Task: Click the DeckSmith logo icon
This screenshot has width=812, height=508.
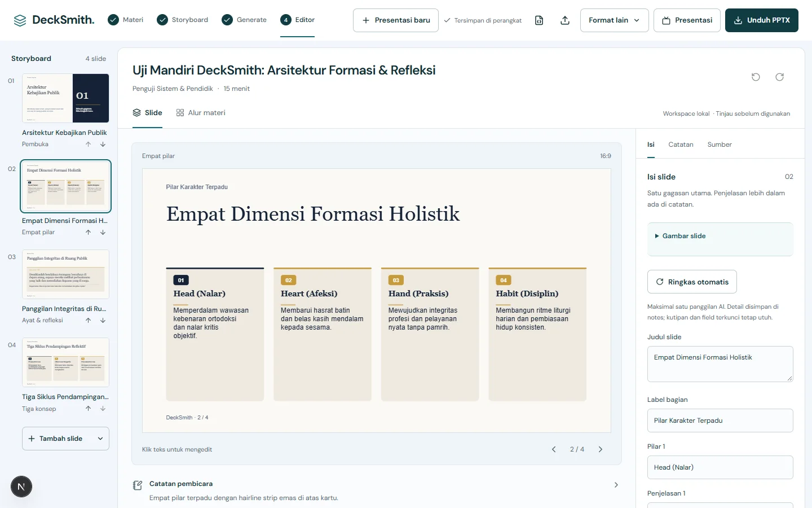Action: point(20,20)
